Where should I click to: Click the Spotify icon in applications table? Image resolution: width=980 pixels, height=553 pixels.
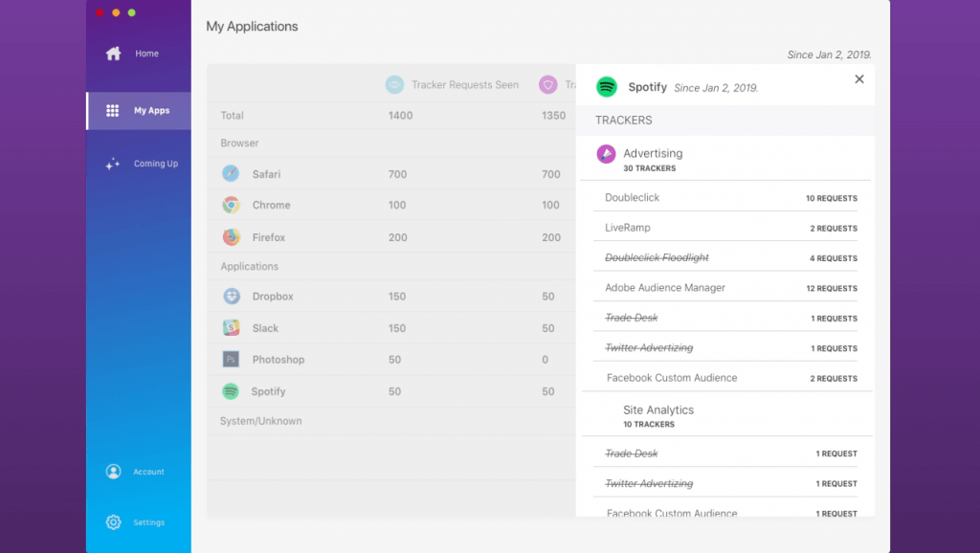pyautogui.click(x=231, y=391)
